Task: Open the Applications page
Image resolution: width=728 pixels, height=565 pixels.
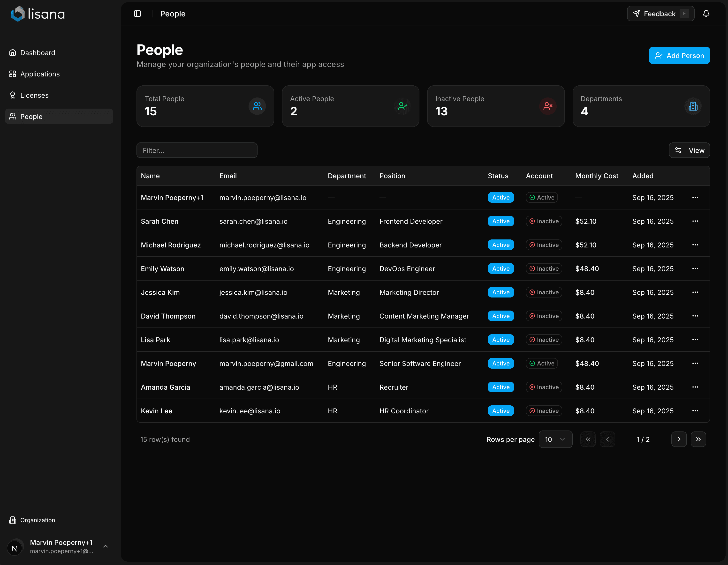Action: (x=59, y=74)
